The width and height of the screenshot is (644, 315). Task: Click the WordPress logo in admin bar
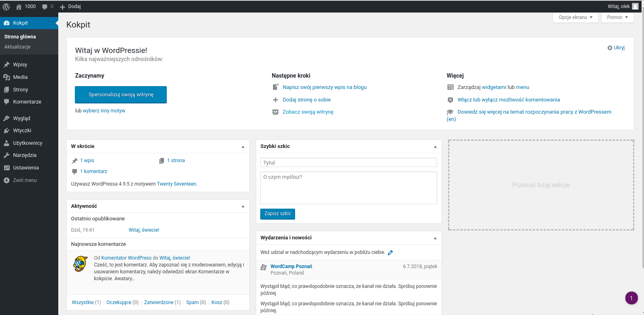pos(6,6)
